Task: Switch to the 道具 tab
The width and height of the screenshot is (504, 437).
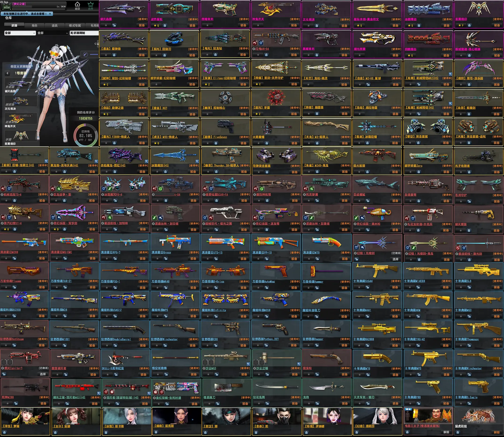Action: [x=54, y=25]
